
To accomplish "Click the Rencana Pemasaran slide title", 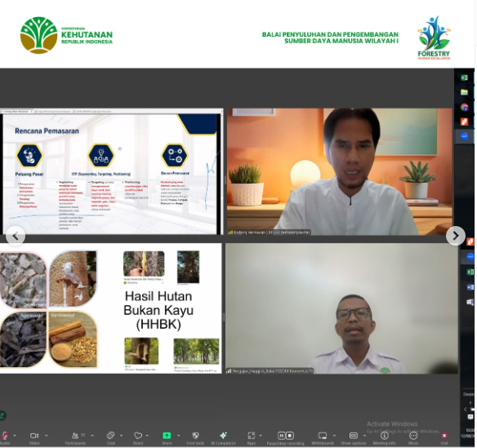I will click(x=47, y=131).
